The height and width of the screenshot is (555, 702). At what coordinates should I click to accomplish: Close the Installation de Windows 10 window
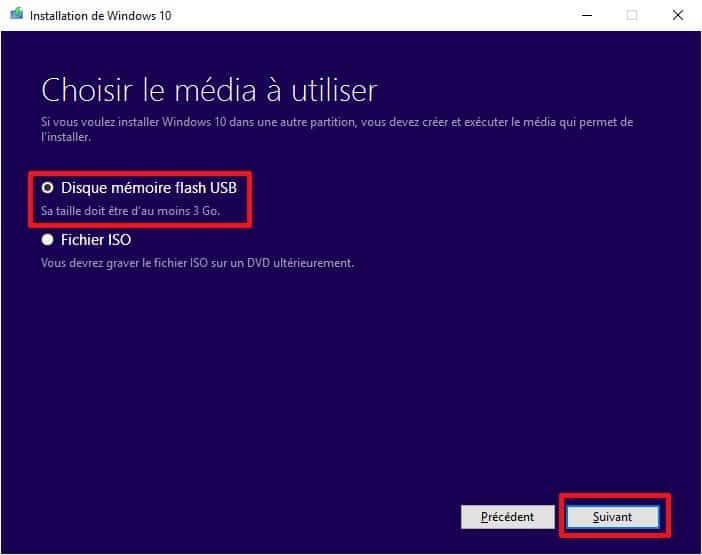pos(678,15)
